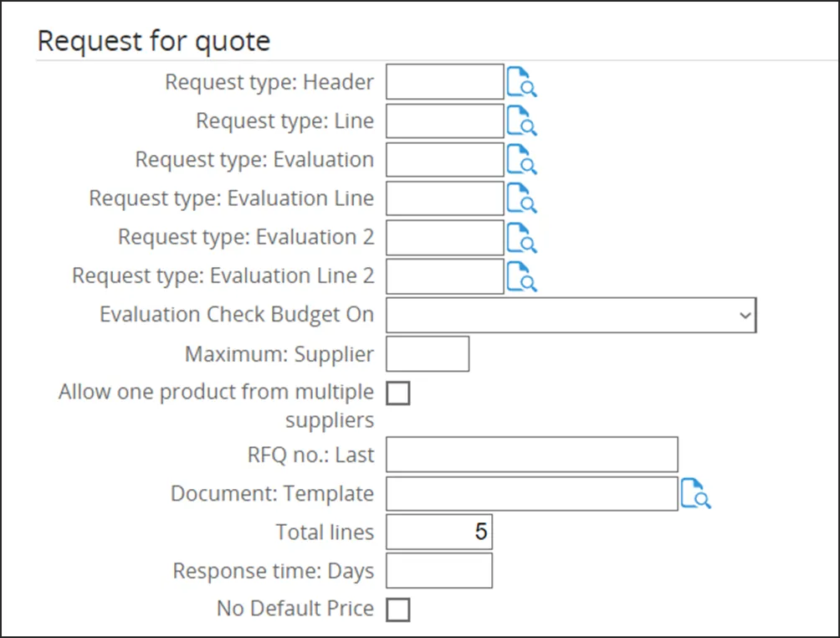Screen dimensions: 840x638
Task: Tick the No Default Price checkbox
Action: click(398, 610)
